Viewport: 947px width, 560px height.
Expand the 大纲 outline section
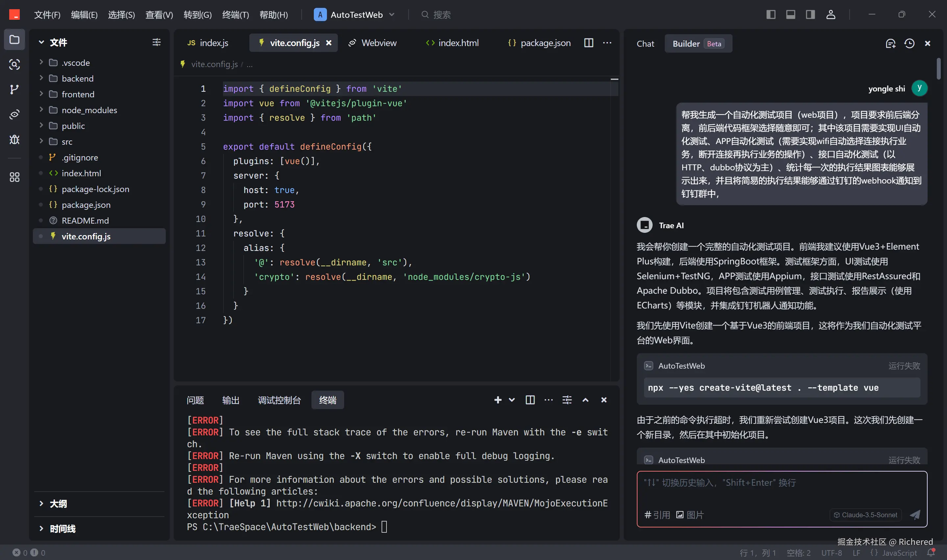[58, 504]
